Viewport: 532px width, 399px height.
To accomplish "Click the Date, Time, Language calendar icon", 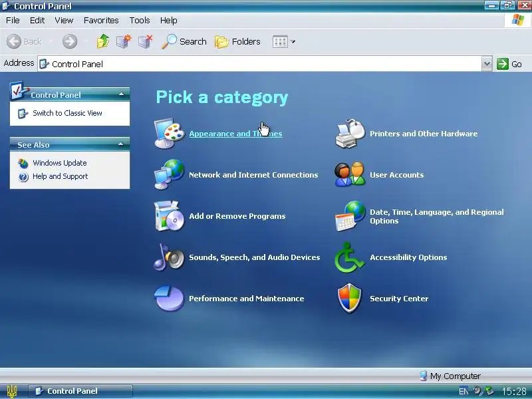I will pos(350,215).
